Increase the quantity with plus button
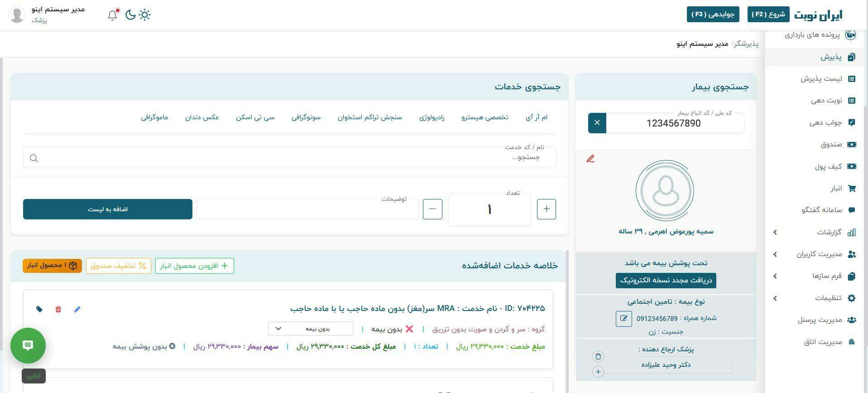 [x=547, y=209]
